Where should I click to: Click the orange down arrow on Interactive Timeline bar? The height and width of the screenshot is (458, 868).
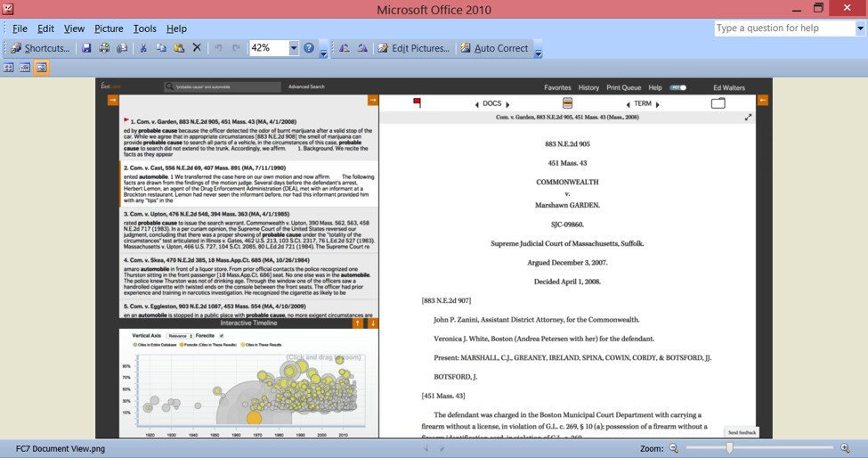click(373, 323)
